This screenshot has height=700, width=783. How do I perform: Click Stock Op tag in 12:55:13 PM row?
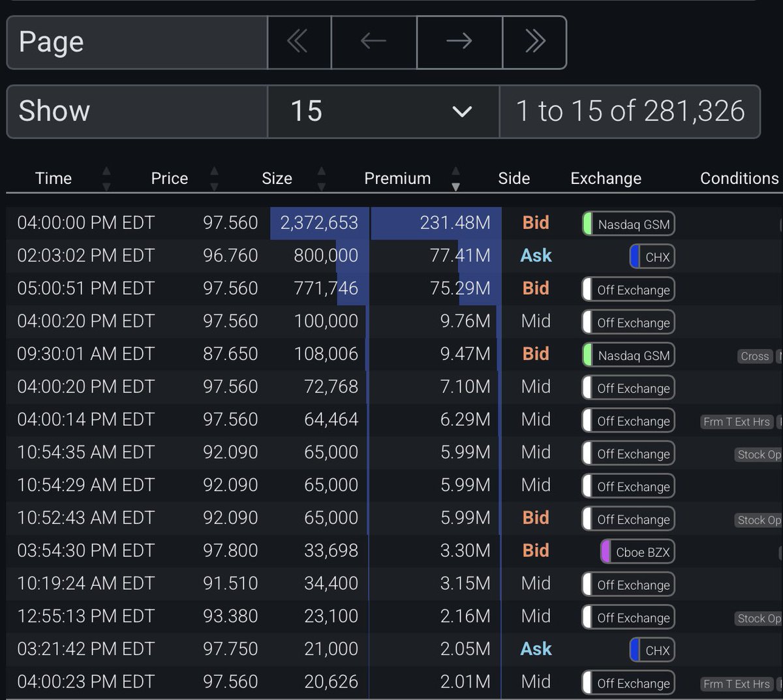click(x=759, y=618)
